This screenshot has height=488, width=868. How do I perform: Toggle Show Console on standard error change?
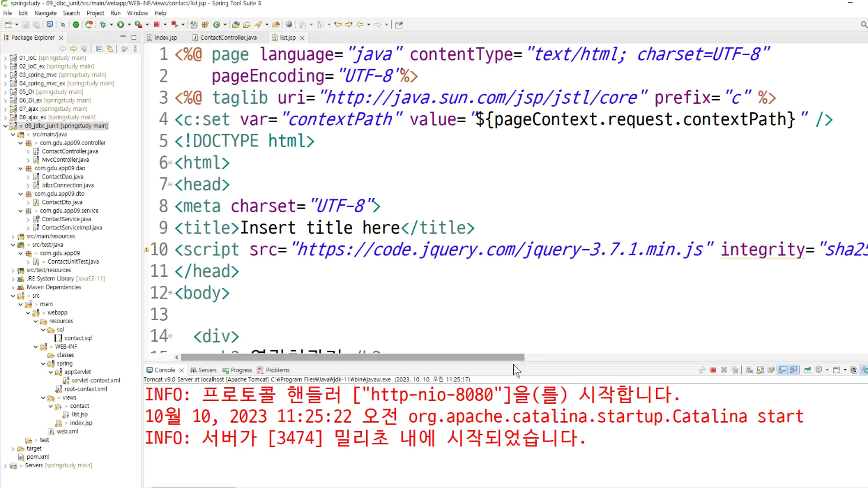click(x=793, y=370)
